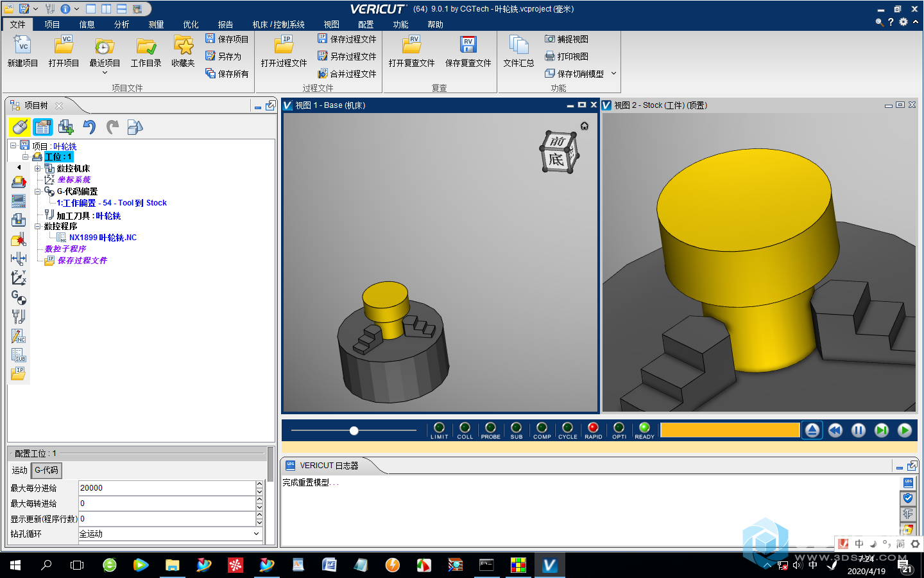Click 保存项目 button

227,39
